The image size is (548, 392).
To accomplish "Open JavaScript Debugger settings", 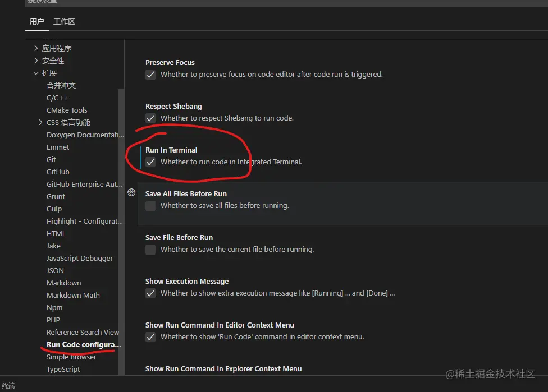I will 79,259.
